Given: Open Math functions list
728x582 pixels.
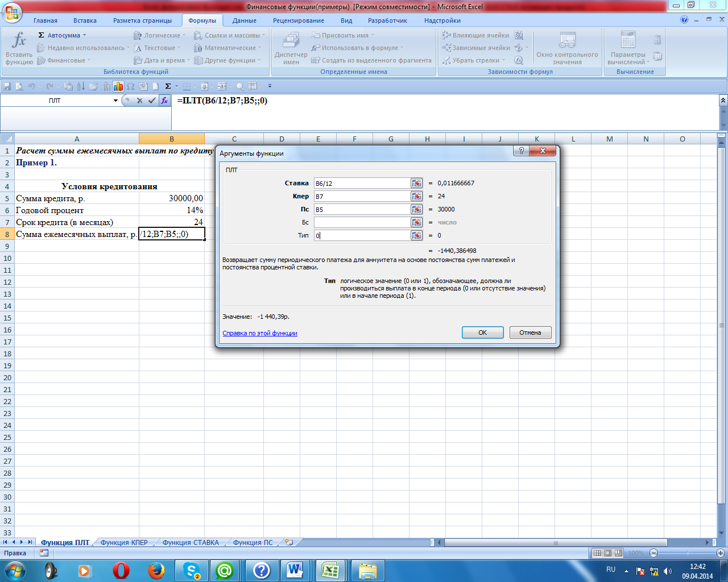Looking at the screenshot, I should coord(228,48).
